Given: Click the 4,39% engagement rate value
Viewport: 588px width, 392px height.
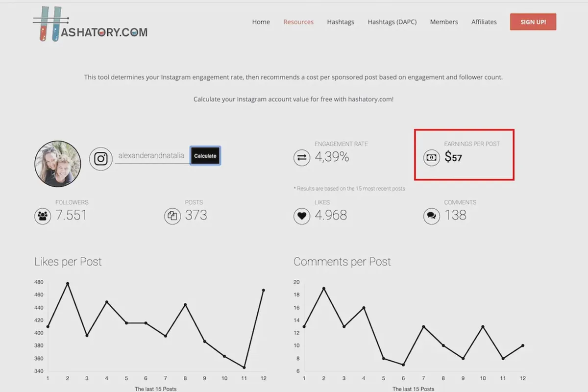Looking at the screenshot, I should (x=332, y=157).
